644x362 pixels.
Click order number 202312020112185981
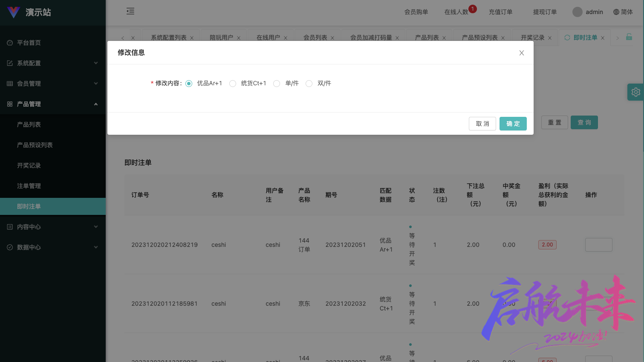(165, 304)
